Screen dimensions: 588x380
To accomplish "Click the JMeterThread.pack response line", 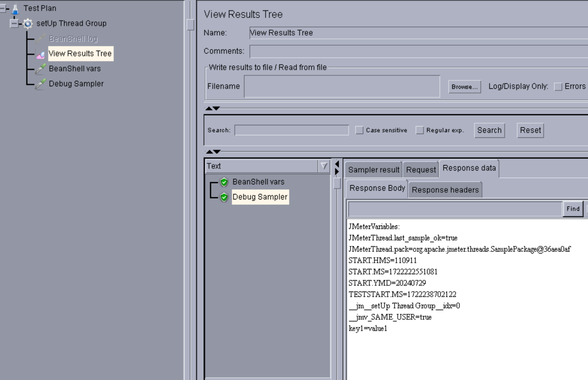I will pyautogui.click(x=459, y=249).
